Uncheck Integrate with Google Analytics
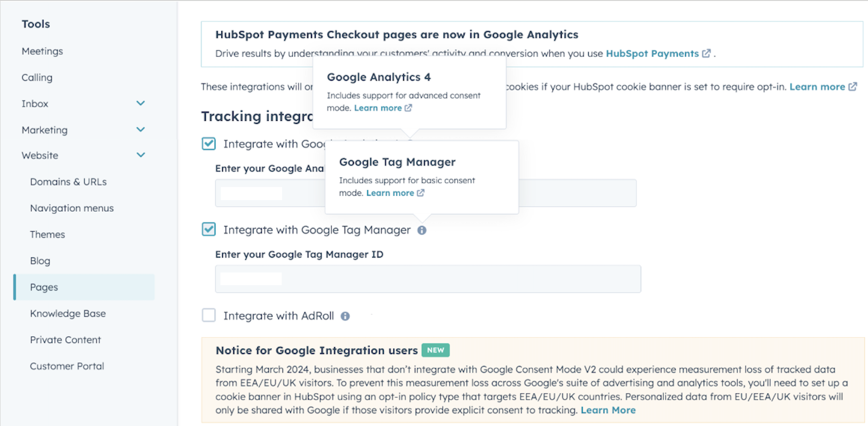The width and height of the screenshot is (868, 426). pyautogui.click(x=208, y=144)
